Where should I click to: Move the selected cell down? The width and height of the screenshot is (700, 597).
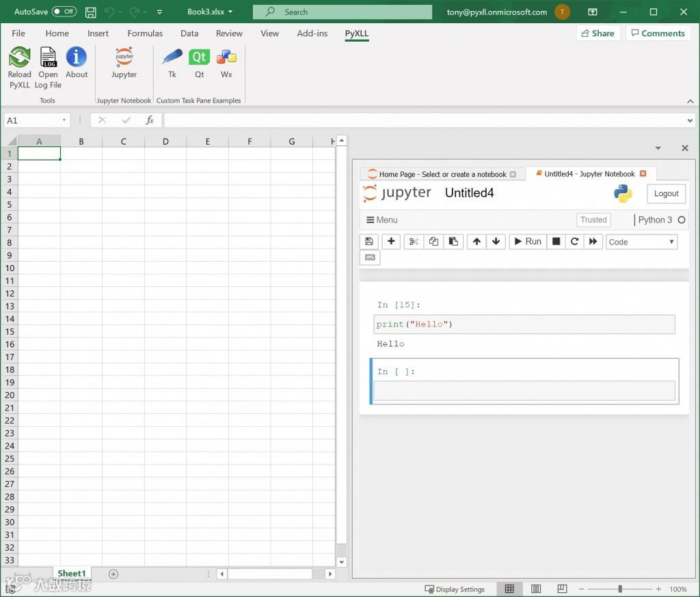[x=496, y=241]
